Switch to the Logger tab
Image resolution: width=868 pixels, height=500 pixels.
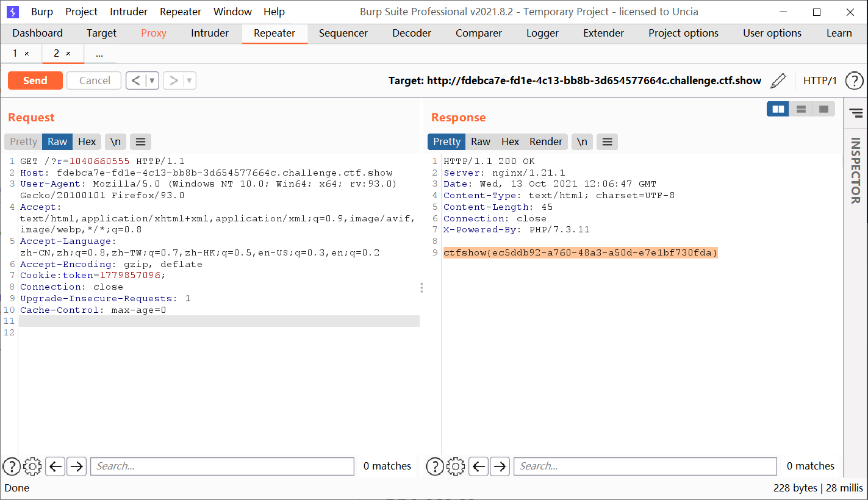tap(542, 33)
